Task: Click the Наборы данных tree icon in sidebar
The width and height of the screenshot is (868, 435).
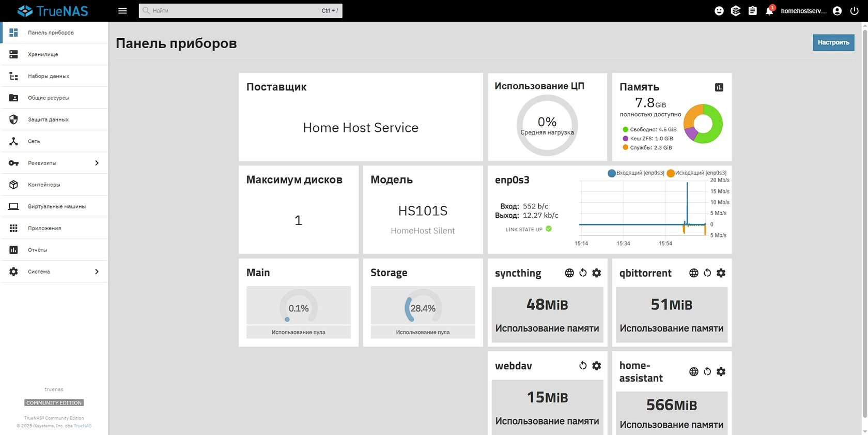Action: [x=14, y=76]
